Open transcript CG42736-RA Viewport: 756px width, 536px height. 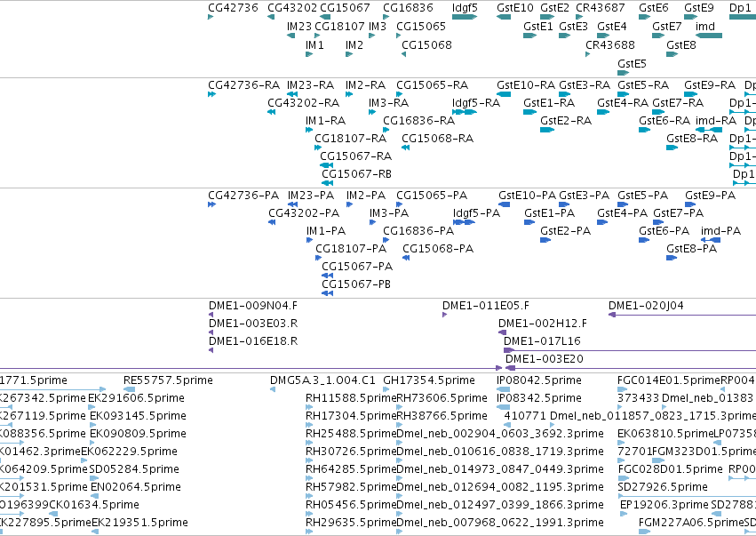point(243,85)
